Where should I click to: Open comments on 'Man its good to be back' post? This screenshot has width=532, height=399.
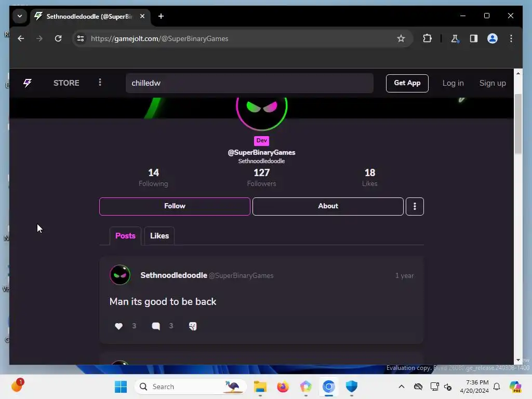[x=156, y=326]
